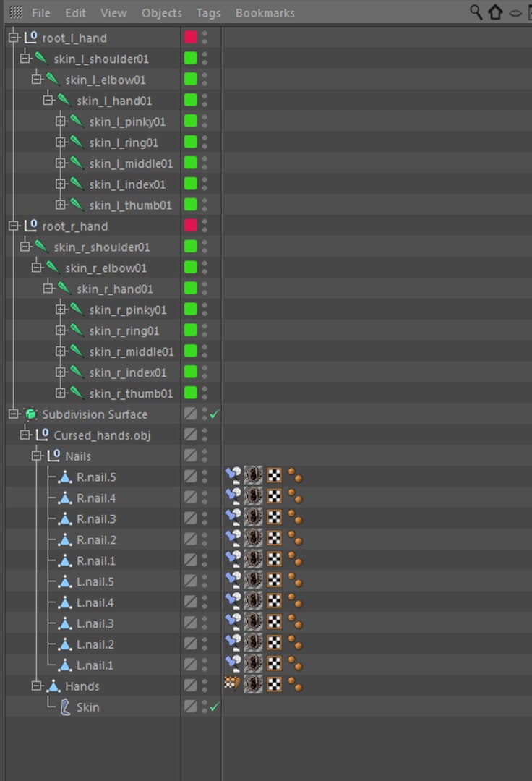Toggle visibility dots of Cursed_hands.obj
The height and width of the screenshot is (781, 532).
[x=205, y=435]
